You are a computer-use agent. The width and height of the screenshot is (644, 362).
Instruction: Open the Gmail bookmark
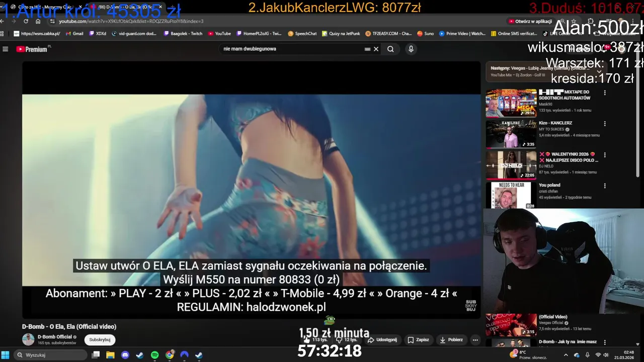[x=74, y=34]
